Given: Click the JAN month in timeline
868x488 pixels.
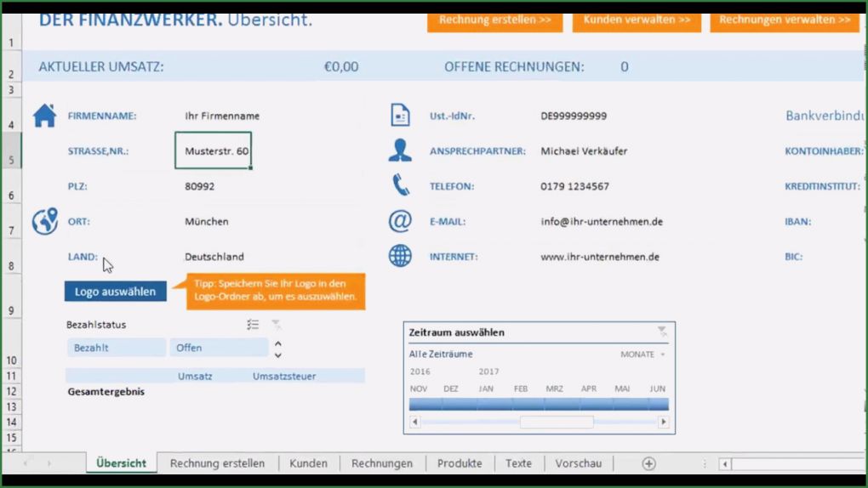Looking at the screenshot, I should point(486,389).
